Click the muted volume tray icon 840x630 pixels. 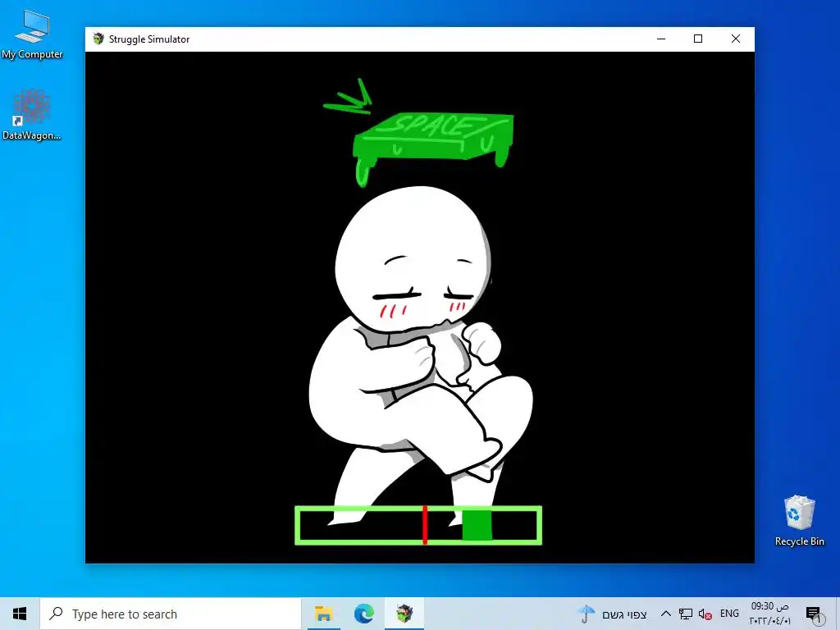(705, 614)
